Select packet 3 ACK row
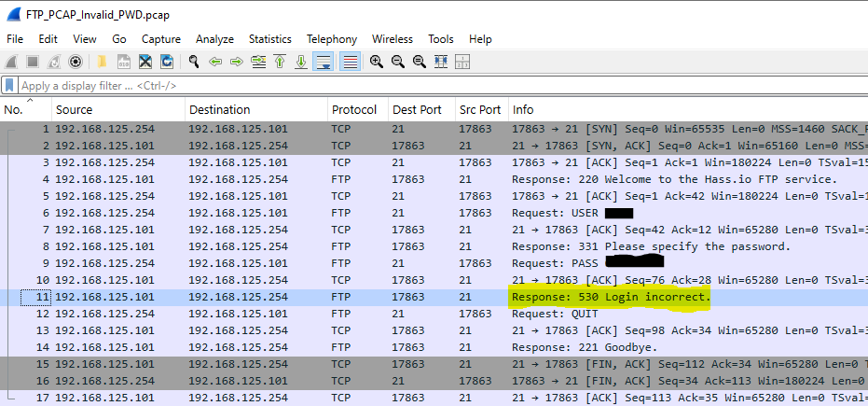Screen dimensions: 868x406 point(434,162)
